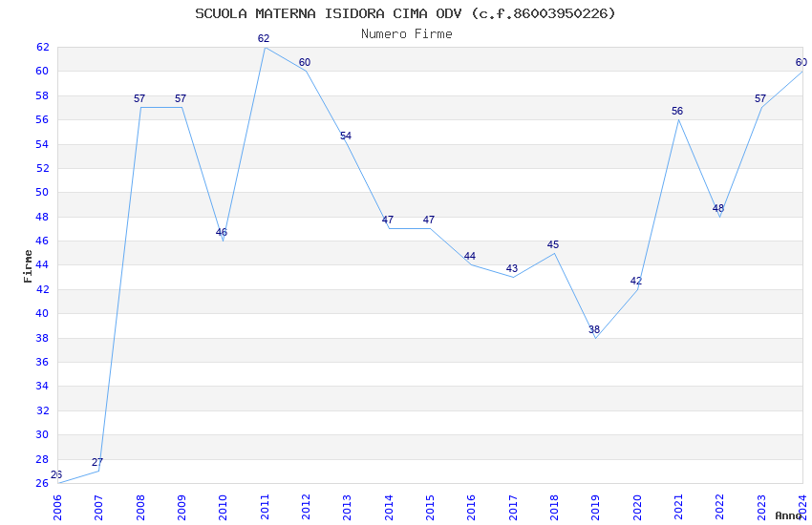Click data point label 48 for year 2022

coord(718,208)
